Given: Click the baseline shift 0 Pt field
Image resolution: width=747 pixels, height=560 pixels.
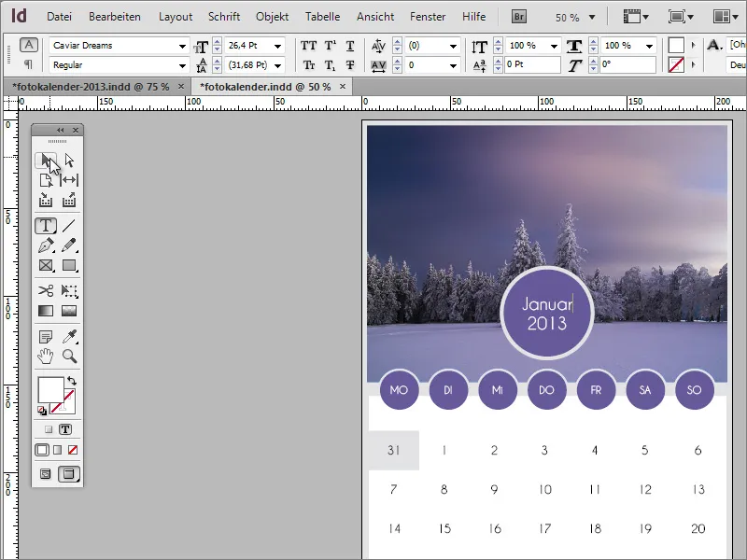Looking at the screenshot, I should click(532, 64).
